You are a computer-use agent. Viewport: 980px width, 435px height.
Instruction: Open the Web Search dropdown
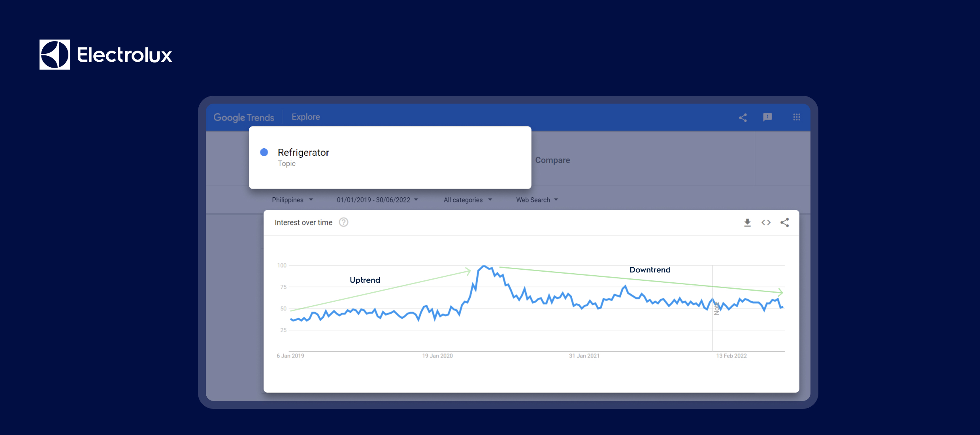536,200
